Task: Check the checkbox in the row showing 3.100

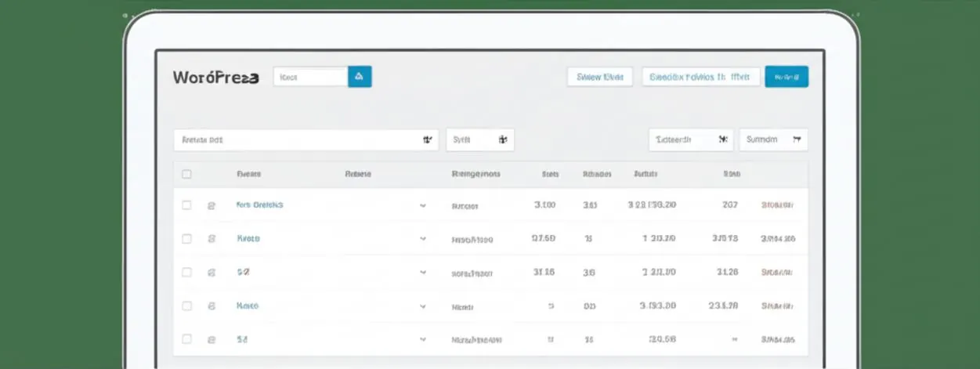Action: pos(186,205)
